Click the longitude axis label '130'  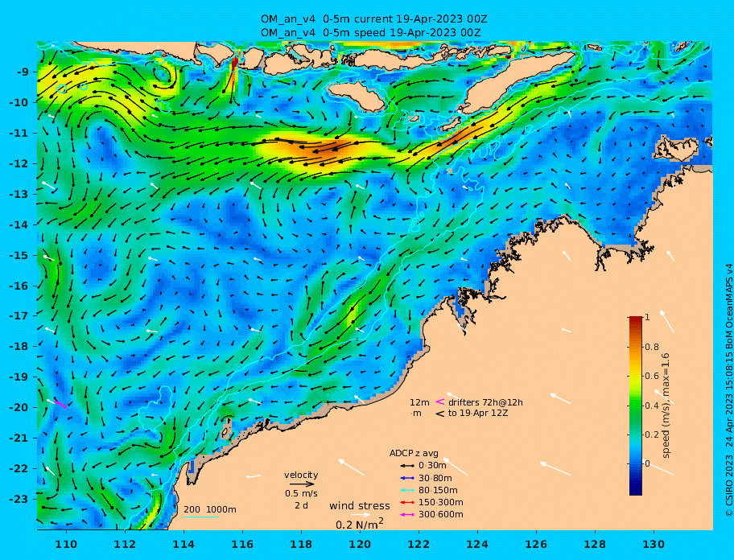tap(654, 544)
